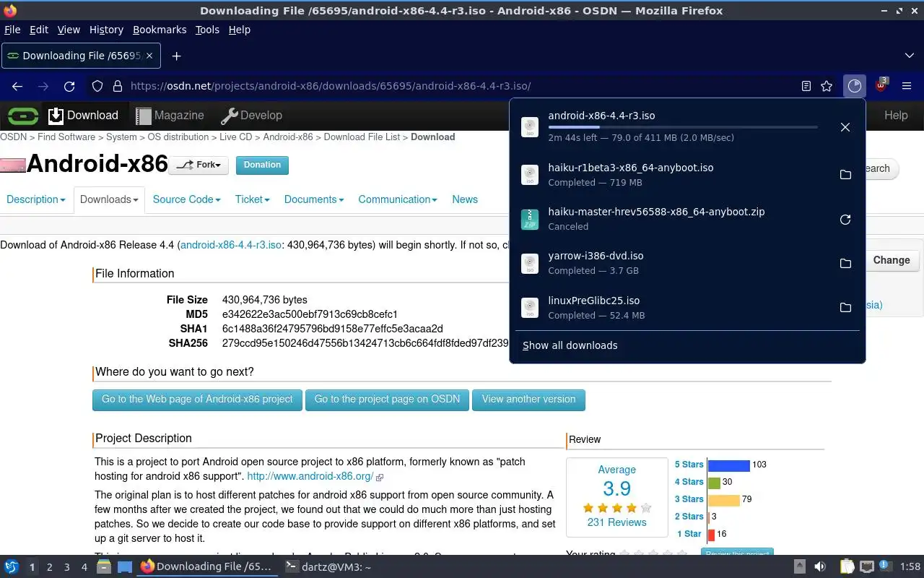The image size is (924, 578).
Task: Open the Tools menu
Action: tap(207, 30)
